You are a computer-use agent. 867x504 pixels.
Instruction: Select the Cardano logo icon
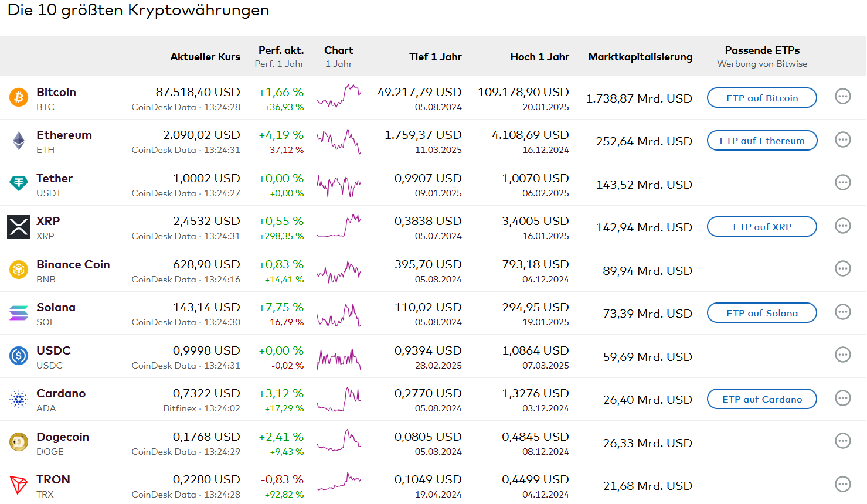click(x=19, y=399)
